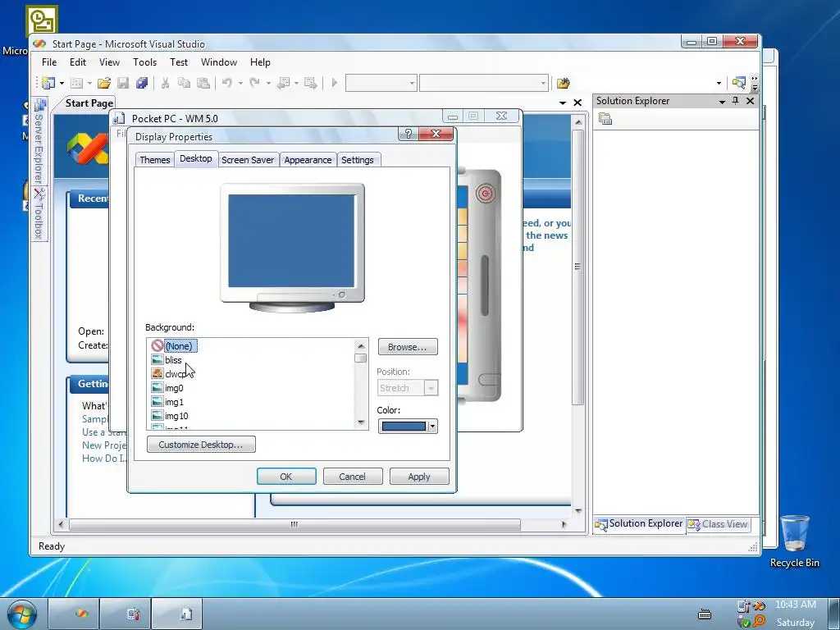Open the Edit menu
Screen dimensions: 840x630
[x=78, y=62]
